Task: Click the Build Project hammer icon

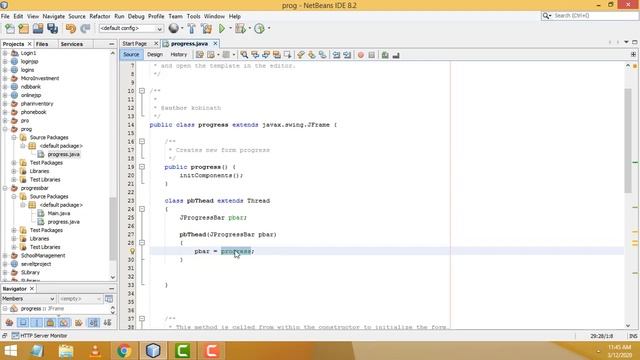Action: [191, 29]
